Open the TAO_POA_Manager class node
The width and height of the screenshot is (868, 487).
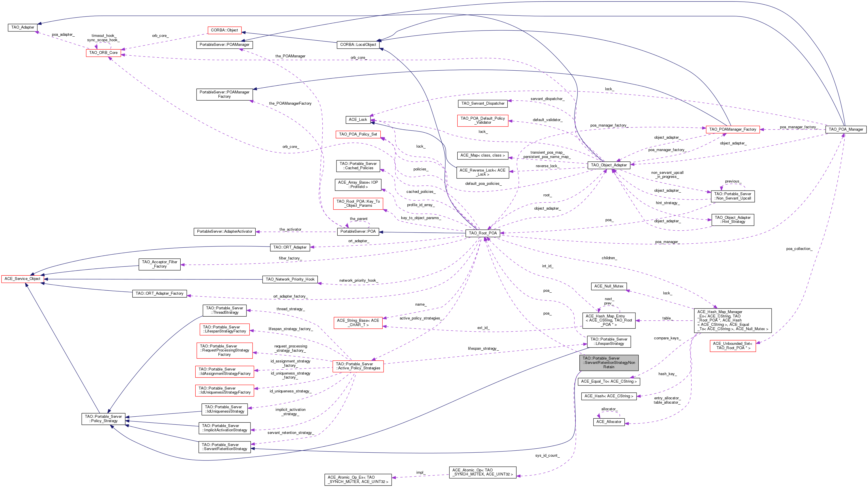[x=845, y=129]
